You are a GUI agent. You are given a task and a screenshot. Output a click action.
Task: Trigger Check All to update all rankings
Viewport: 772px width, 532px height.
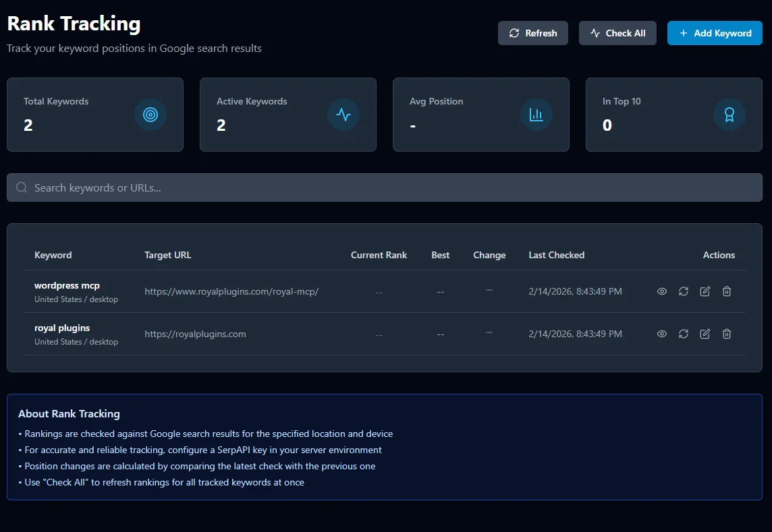(617, 32)
